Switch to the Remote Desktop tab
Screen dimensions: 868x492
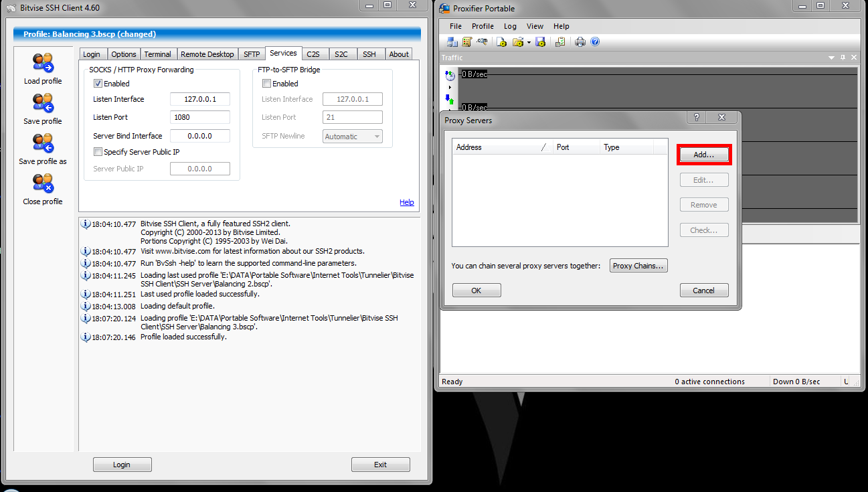(207, 54)
